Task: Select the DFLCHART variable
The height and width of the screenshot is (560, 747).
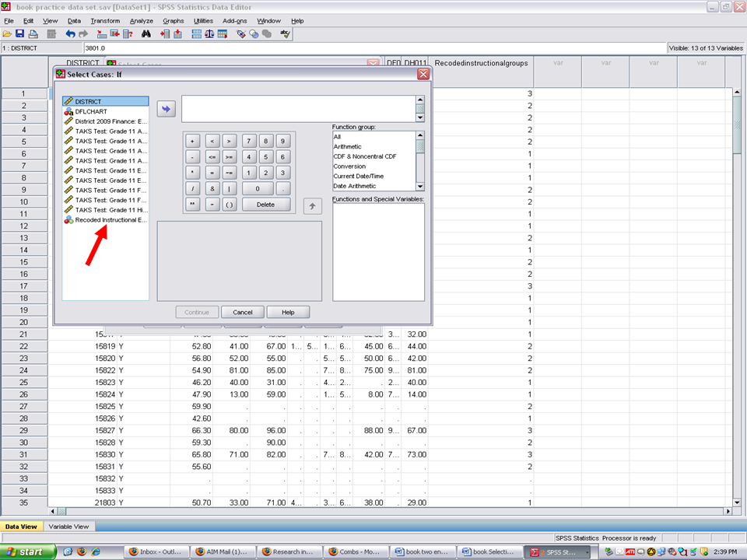Action: click(x=91, y=111)
